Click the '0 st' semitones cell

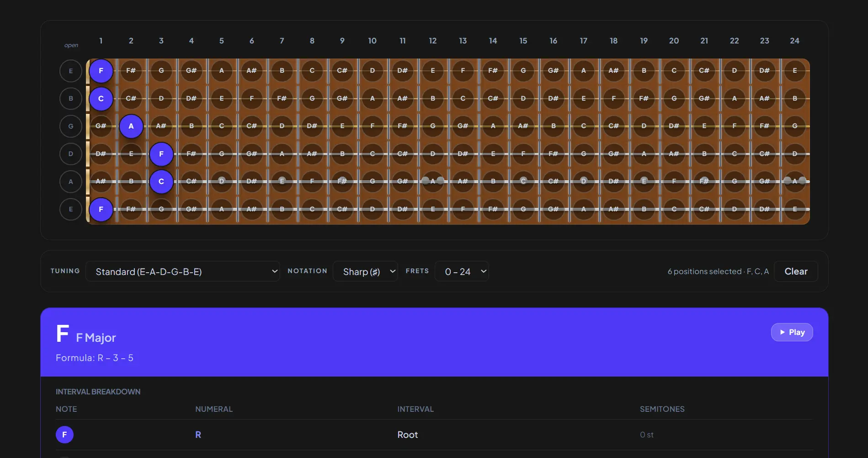tap(646, 435)
